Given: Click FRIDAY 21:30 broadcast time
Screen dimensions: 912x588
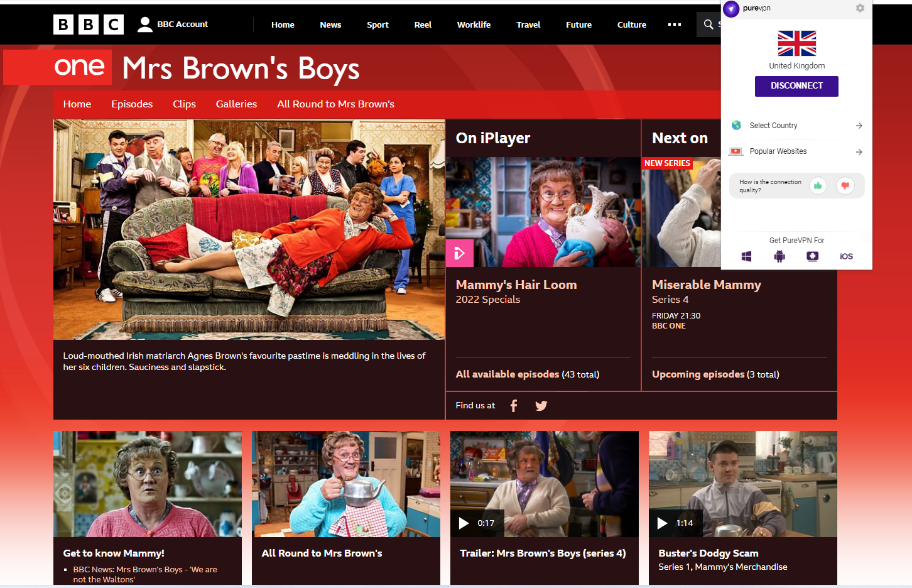Looking at the screenshot, I should pos(676,316).
